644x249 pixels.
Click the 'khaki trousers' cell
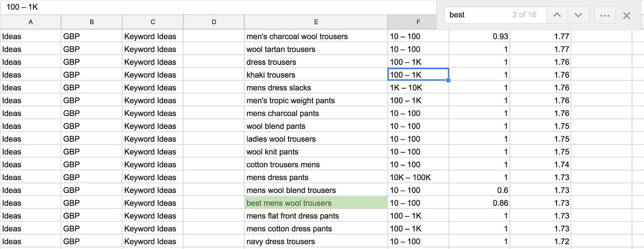pyautogui.click(x=316, y=75)
